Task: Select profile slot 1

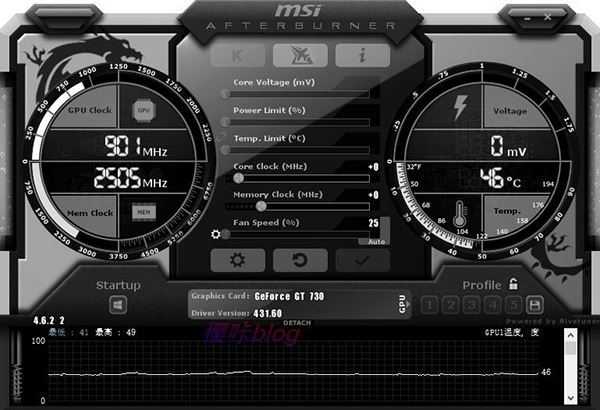Action: (430, 305)
